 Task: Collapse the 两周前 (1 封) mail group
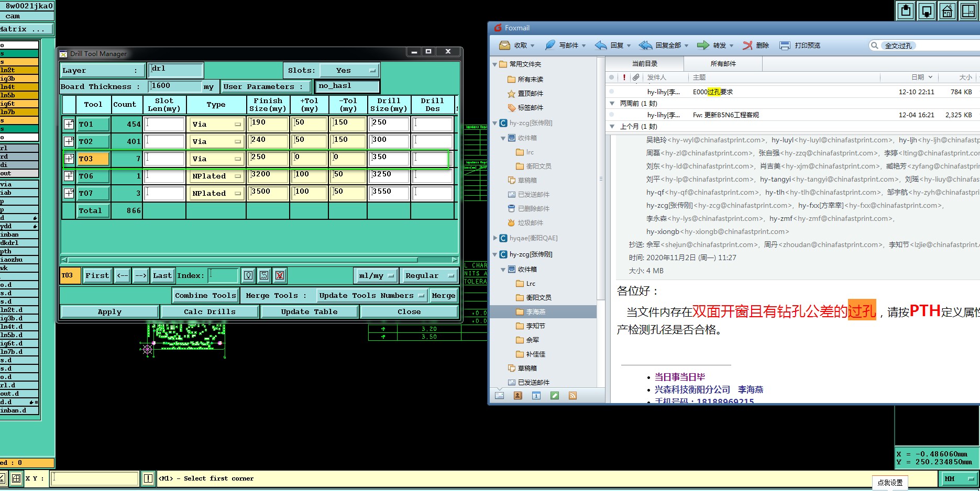point(612,103)
